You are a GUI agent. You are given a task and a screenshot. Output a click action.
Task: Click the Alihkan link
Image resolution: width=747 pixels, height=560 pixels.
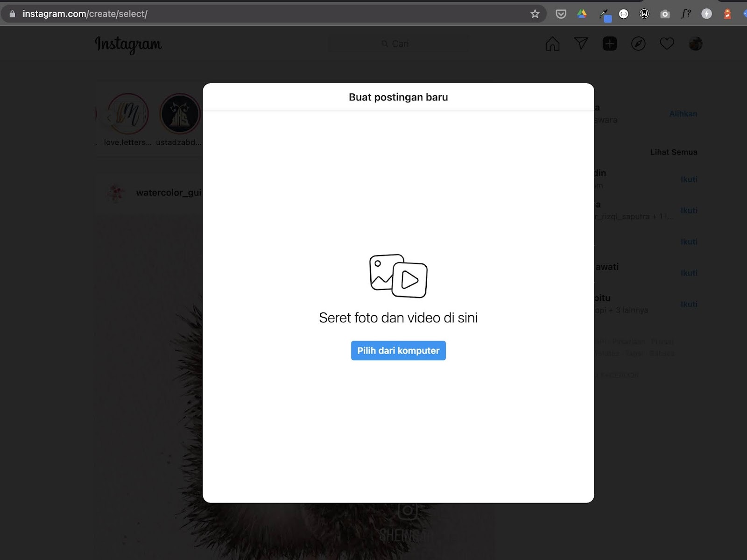tap(683, 113)
